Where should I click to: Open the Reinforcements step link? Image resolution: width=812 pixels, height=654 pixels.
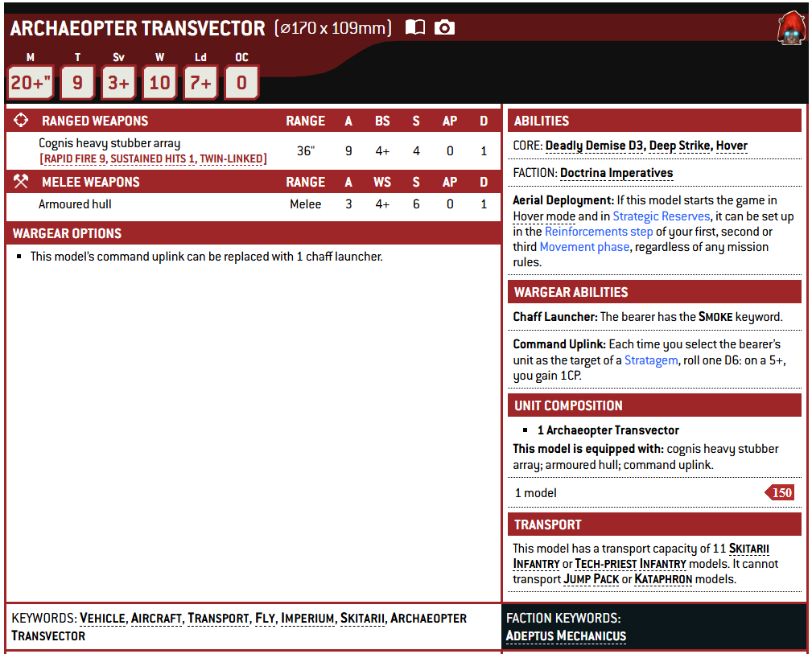[599, 232]
